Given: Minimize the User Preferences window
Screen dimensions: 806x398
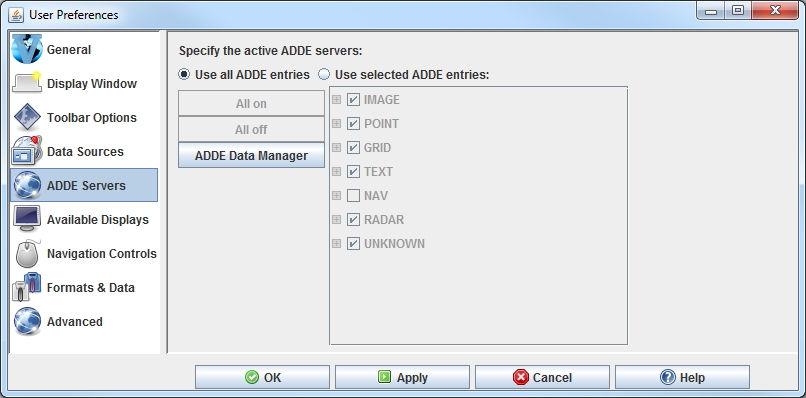Looking at the screenshot, I should point(711,11).
